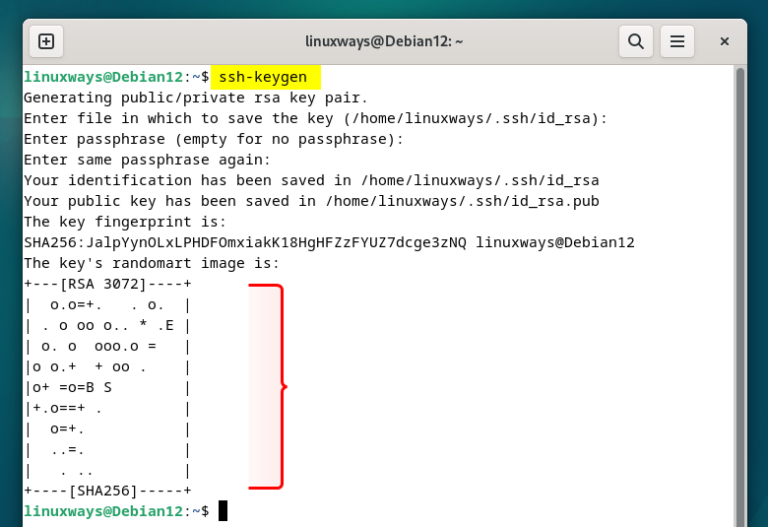The image size is (768, 527).
Task: Close the terminal window
Action: 724,42
